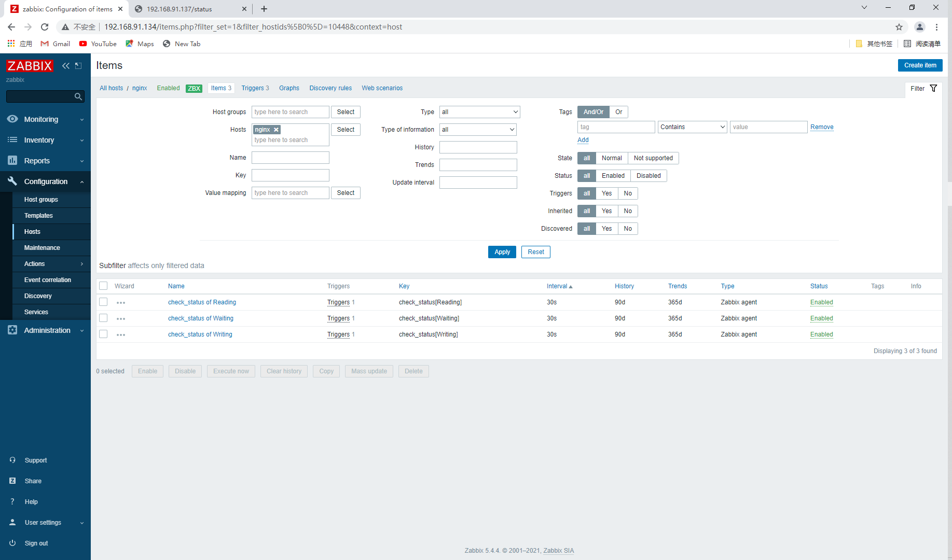Switch to the Graphs tab
Image resolution: width=952 pixels, height=560 pixels.
click(289, 88)
